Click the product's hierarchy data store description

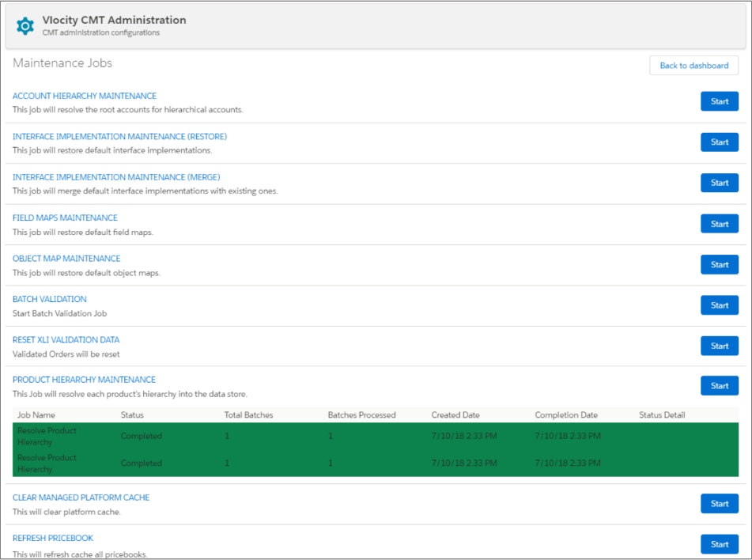pyautogui.click(x=130, y=395)
